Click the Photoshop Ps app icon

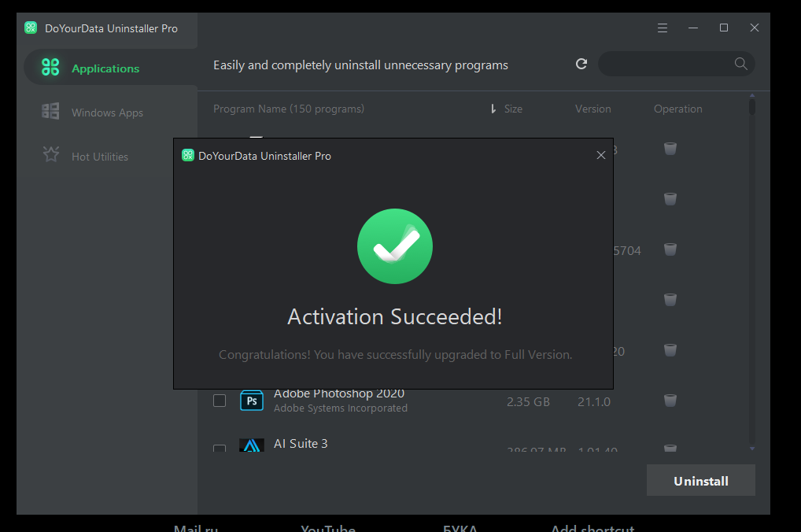tap(252, 401)
